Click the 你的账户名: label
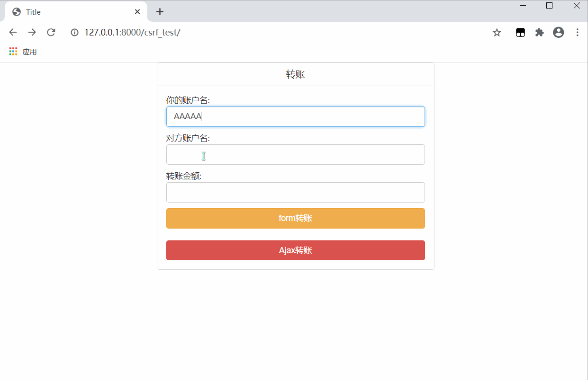Screen dimensions: 588x380 point(188,100)
